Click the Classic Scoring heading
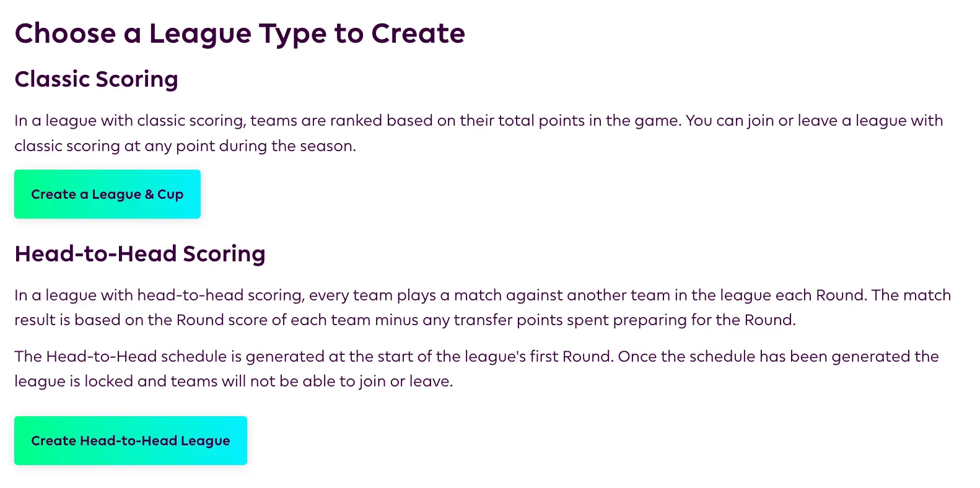Image resolution: width=980 pixels, height=488 pixels. [96, 79]
